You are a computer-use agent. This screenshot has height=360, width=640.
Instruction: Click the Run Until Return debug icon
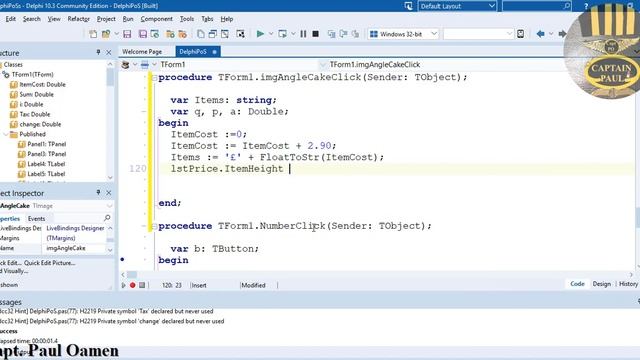356,34
